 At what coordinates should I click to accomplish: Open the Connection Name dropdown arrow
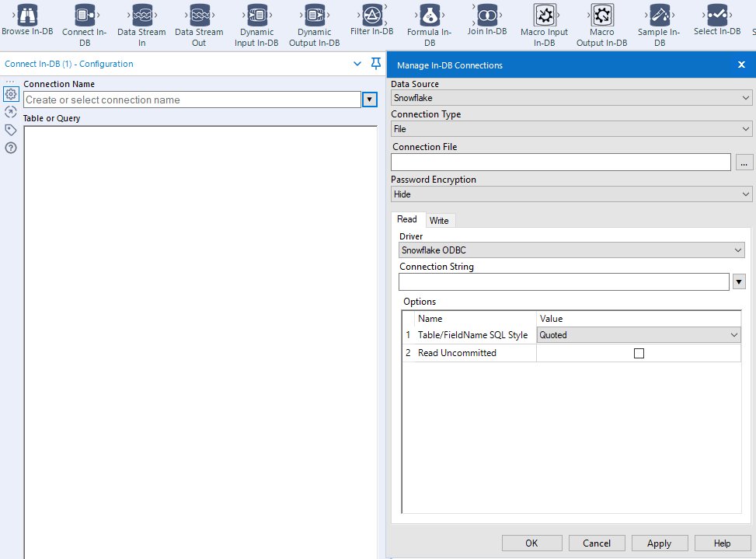tap(369, 100)
